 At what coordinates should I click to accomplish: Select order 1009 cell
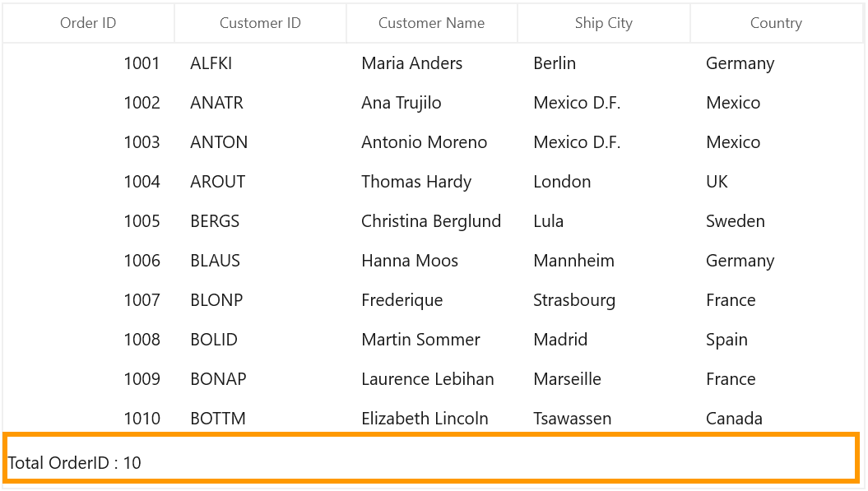(88, 379)
